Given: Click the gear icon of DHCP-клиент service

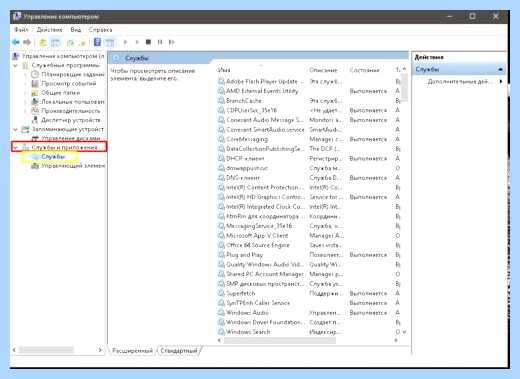Looking at the screenshot, I should tap(221, 158).
